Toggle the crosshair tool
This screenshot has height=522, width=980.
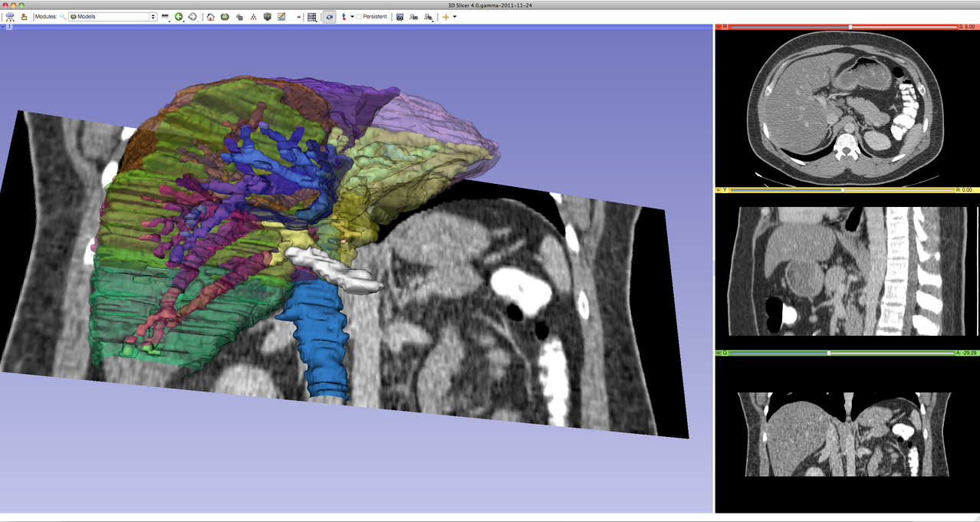click(x=446, y=17)
